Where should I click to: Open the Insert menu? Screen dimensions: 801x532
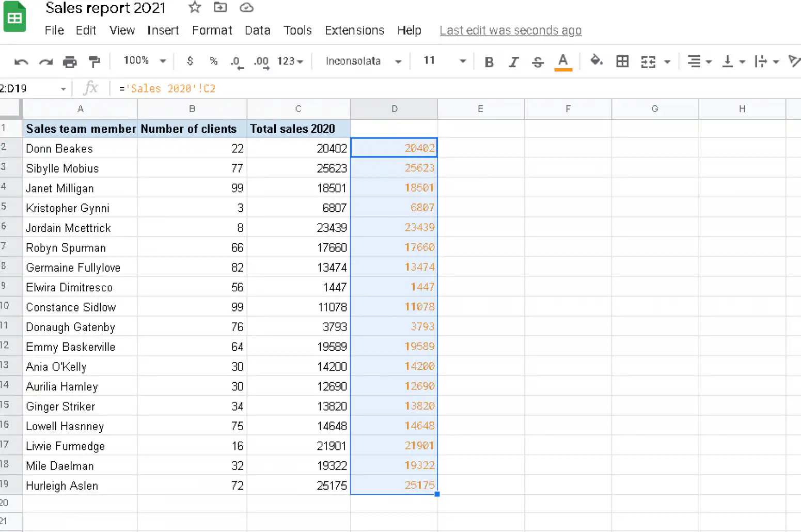(163, 30)
